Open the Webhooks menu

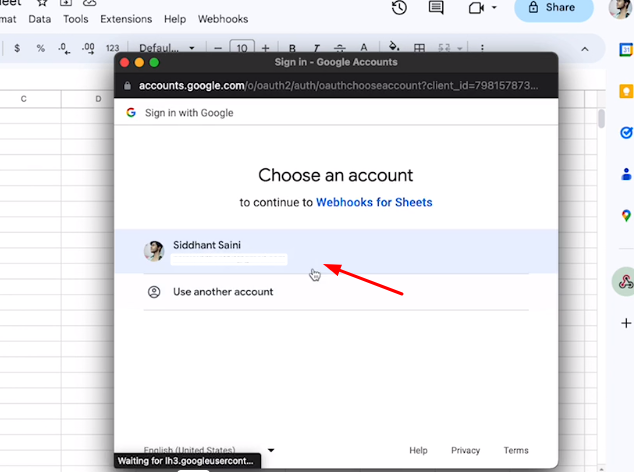[223, 19]
